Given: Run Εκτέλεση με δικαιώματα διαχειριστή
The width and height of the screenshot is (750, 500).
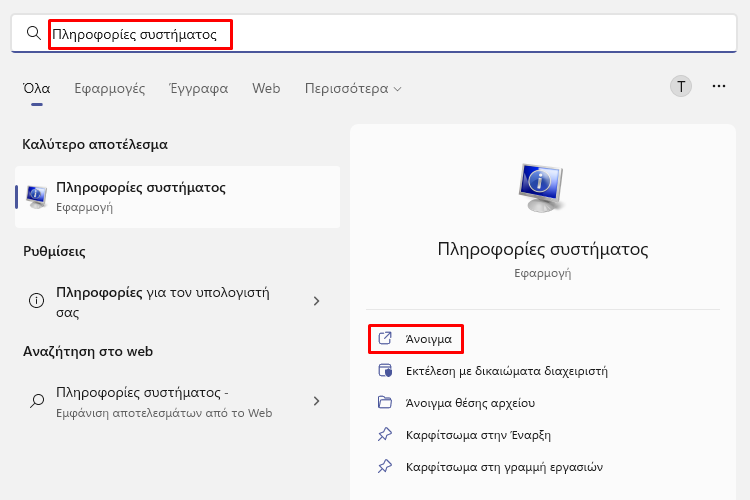Looking at the screenshot, I should click(507, 371).
